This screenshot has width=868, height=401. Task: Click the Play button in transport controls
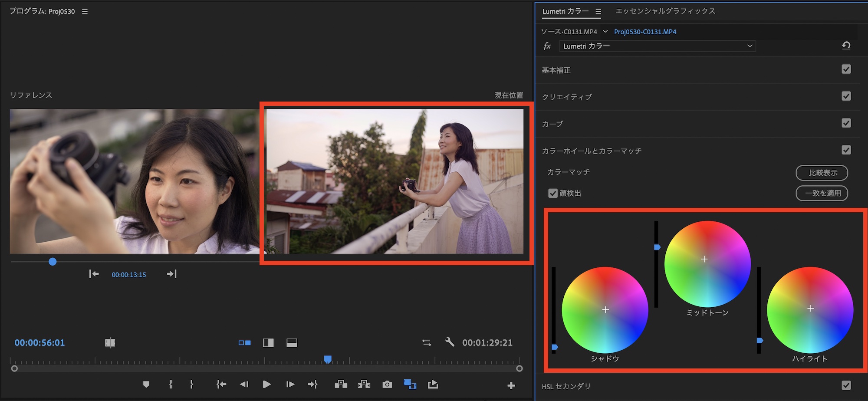pyautogui.click(x=266, y=385)
